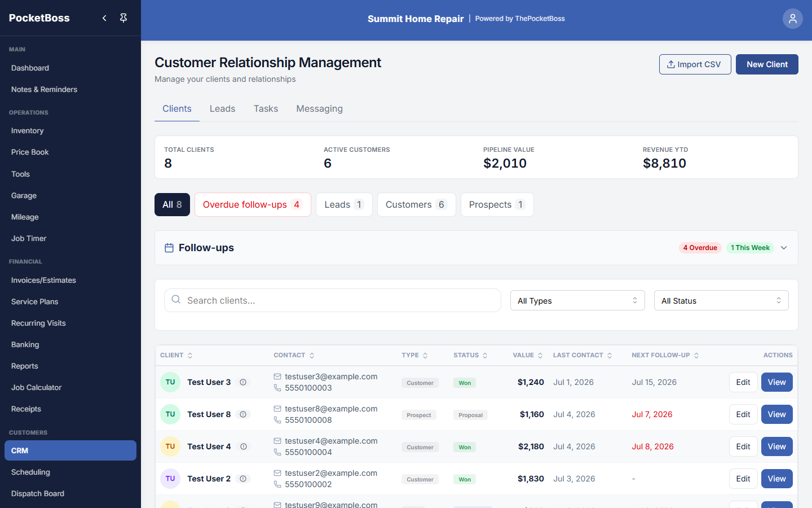Filter by Prospects 1 chip
812x508 pixels.
pyautogui.click(x=497, y=204)
